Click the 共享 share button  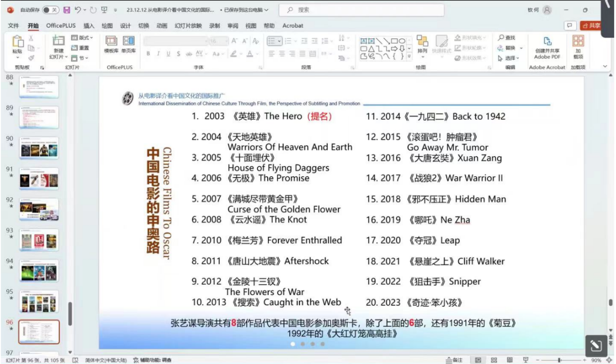(x=591, y=26)
